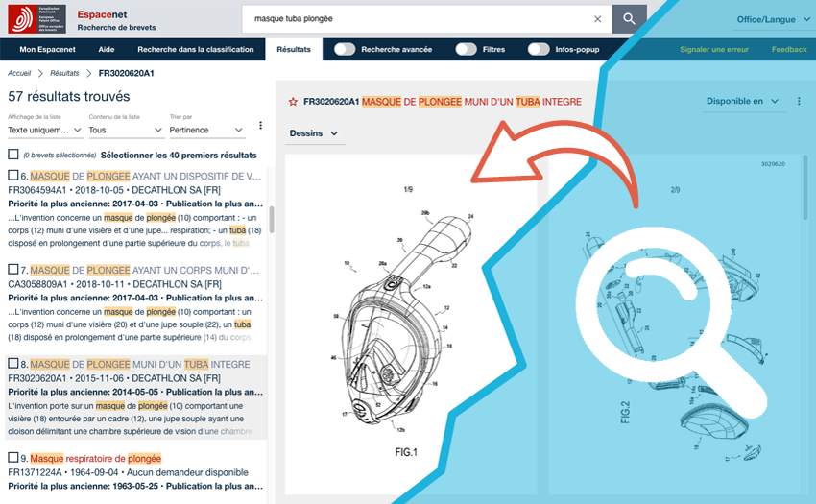Expand the Disponible en dropdown

[x=742, y=101]
